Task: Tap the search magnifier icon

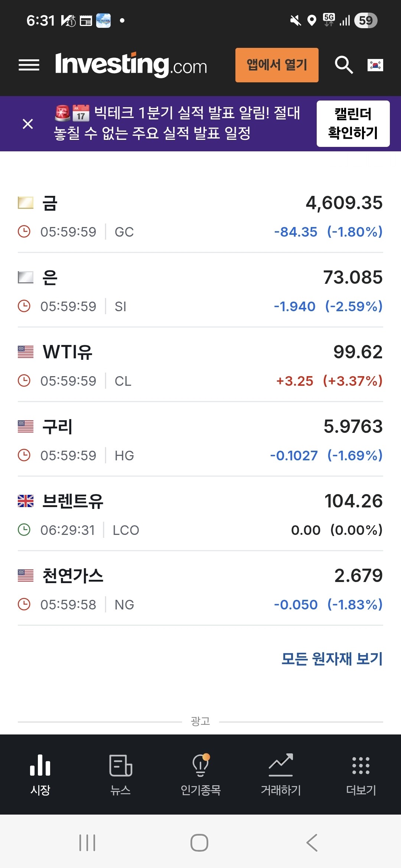Action: click(x=344, y=65)
